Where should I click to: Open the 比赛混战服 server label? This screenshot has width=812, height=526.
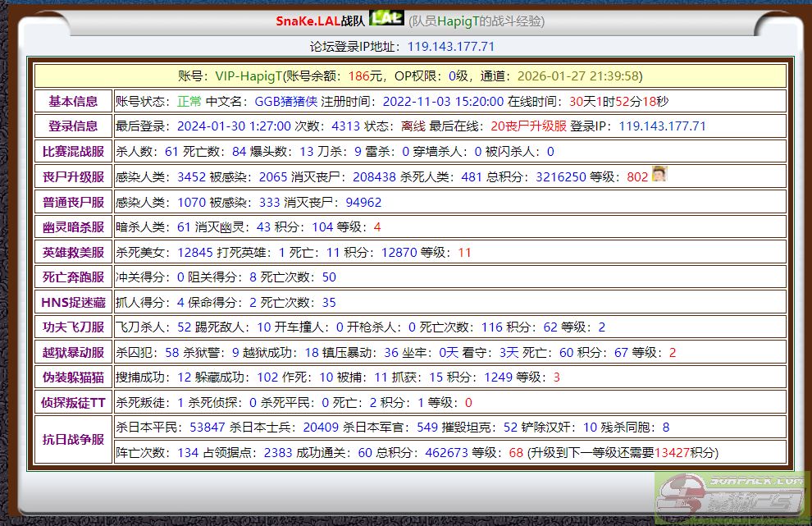(73, 152)
